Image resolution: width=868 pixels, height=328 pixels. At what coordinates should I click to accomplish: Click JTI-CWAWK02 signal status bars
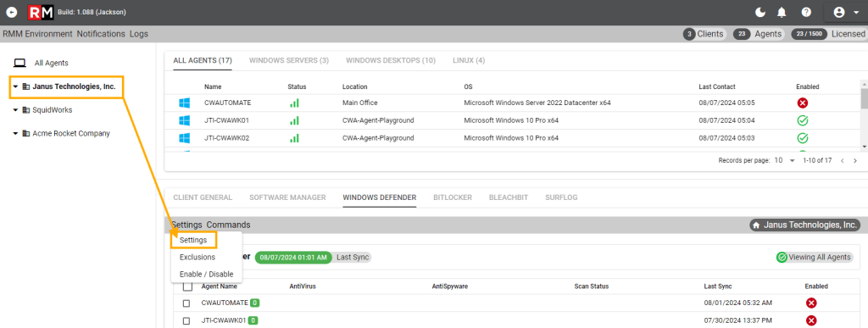[x=294, y=138]
